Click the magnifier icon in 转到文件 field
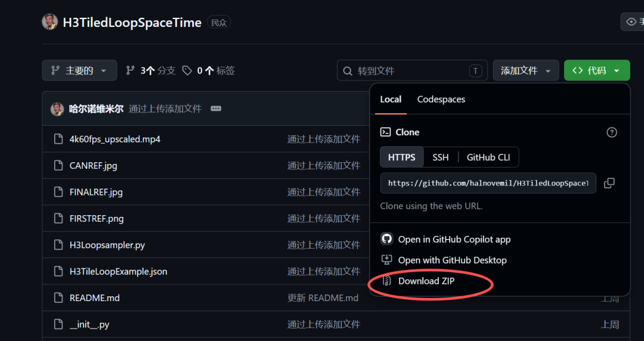The height and width of the screenshot is (341, 644). tap(348, 71)
